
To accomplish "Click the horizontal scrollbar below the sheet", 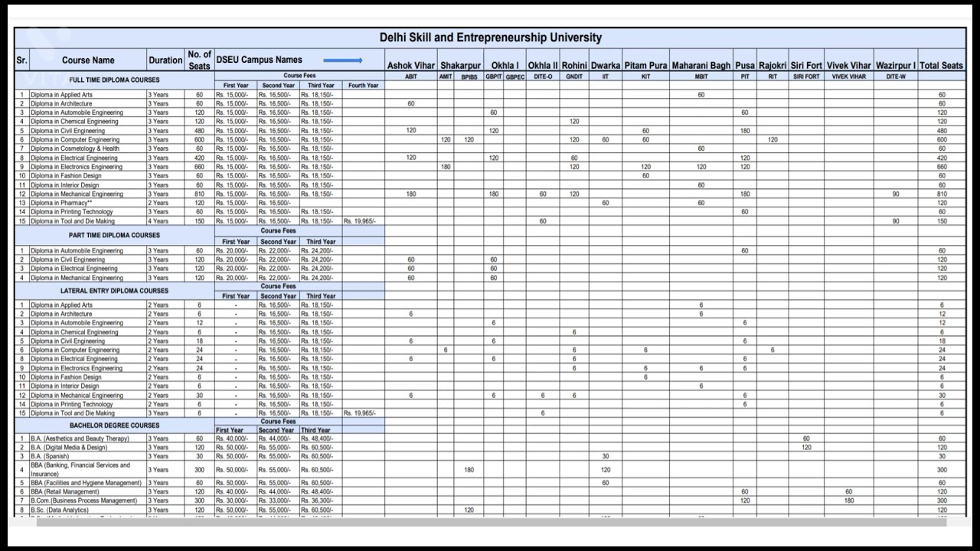I will 492,522.
